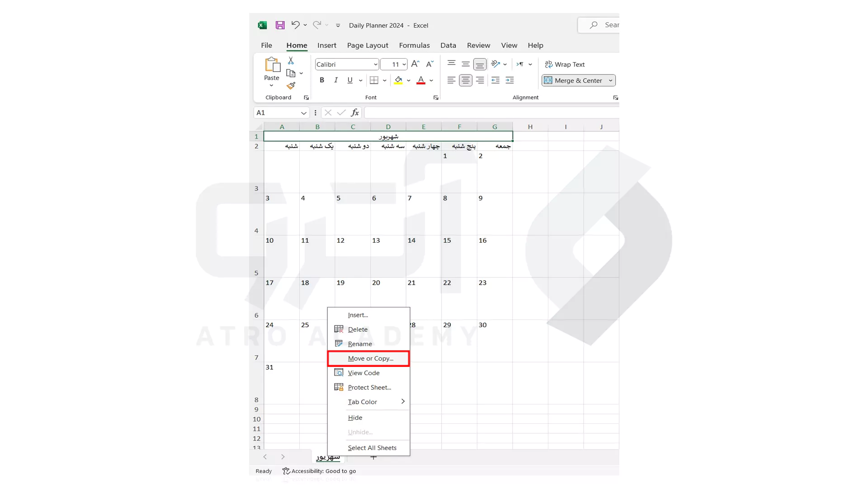
Task: Click the Font Color icon
Action: coord(420,80)
